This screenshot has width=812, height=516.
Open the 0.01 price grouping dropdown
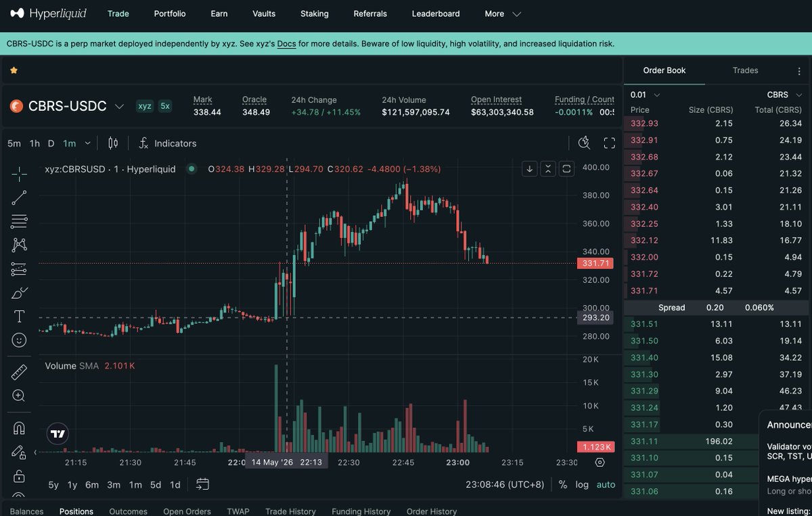645,95
